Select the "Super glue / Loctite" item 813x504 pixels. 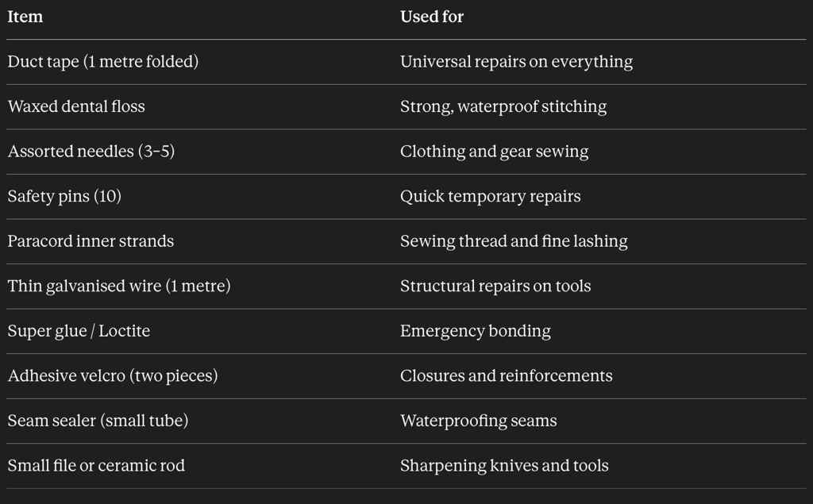coord(79,331)
